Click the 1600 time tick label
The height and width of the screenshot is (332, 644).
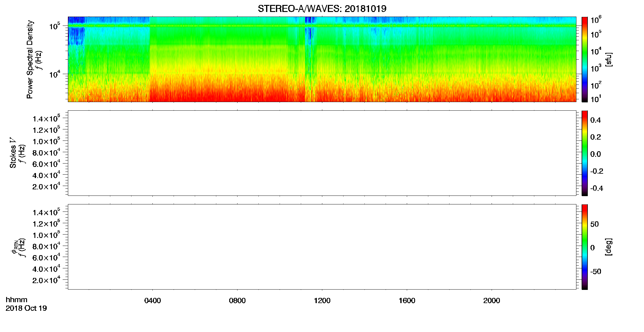coord(407,301)
